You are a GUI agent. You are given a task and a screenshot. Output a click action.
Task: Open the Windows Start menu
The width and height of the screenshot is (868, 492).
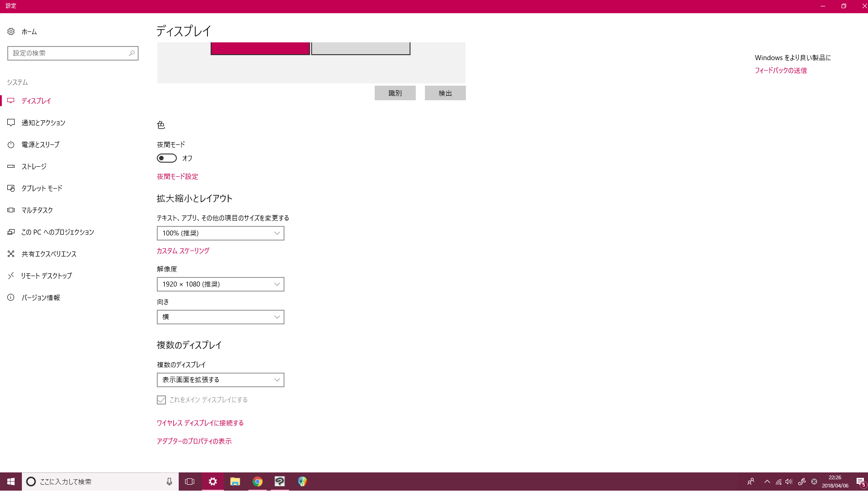(x=11, y=482)
